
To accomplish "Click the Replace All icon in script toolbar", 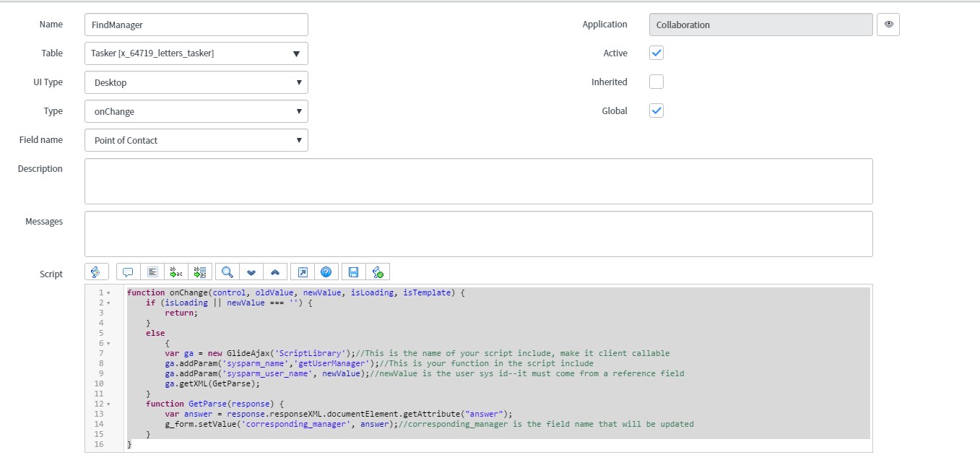I will [201, 272].
